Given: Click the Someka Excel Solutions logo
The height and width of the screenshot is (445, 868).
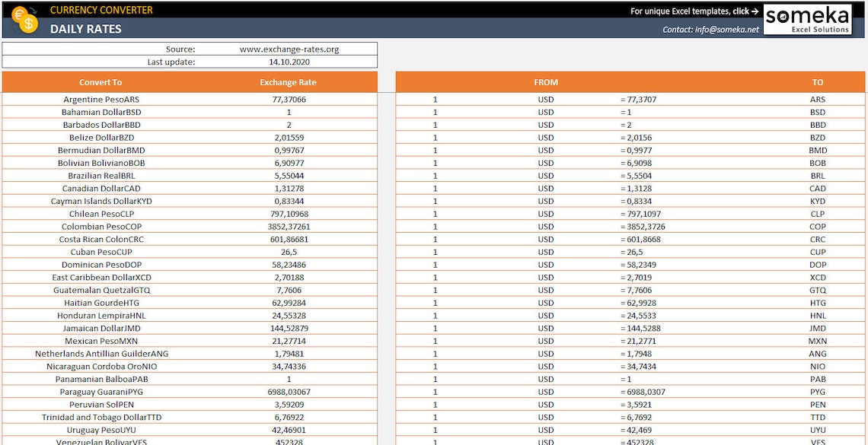Looking at the screenshot, I should coord(809,18).
